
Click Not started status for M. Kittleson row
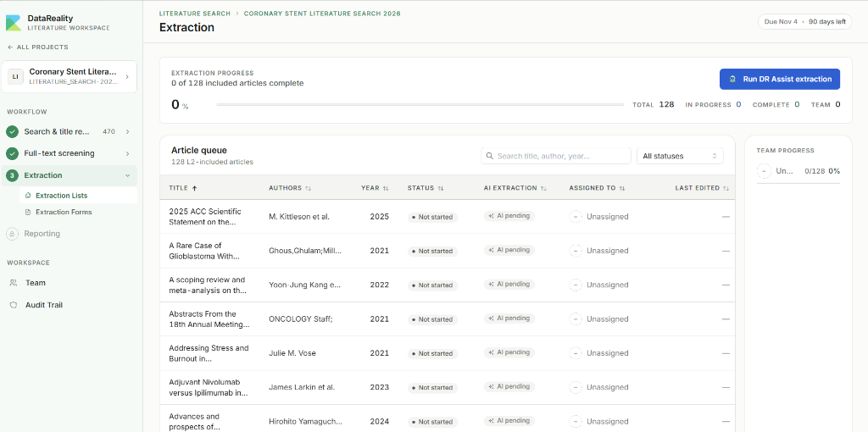coord(432,217)
